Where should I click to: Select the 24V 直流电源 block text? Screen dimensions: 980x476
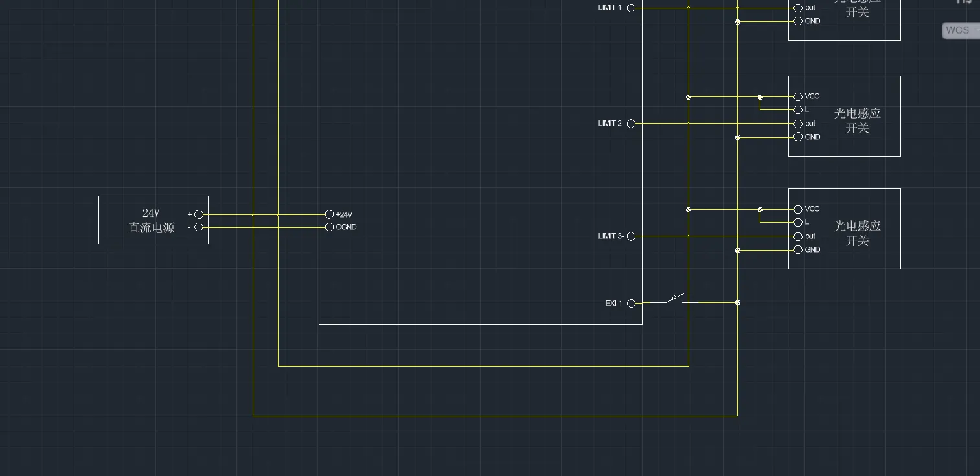point(151,220)
